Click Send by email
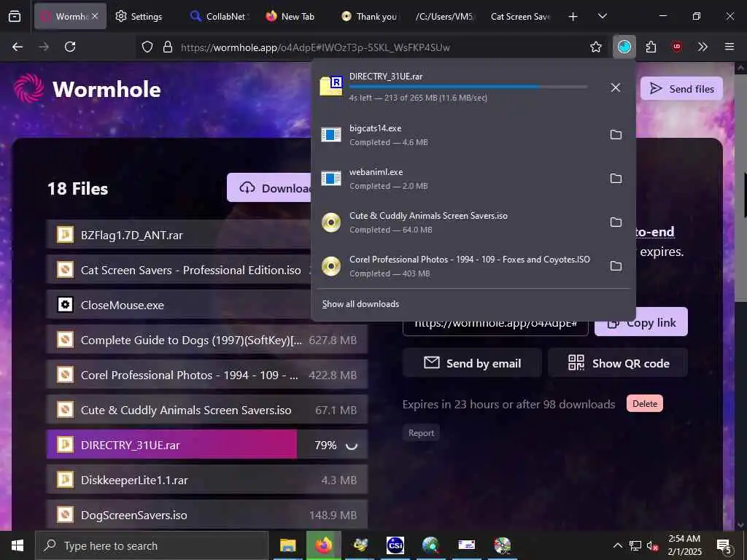The height and width of the screenshot is (560, 747). click(472, 363)
